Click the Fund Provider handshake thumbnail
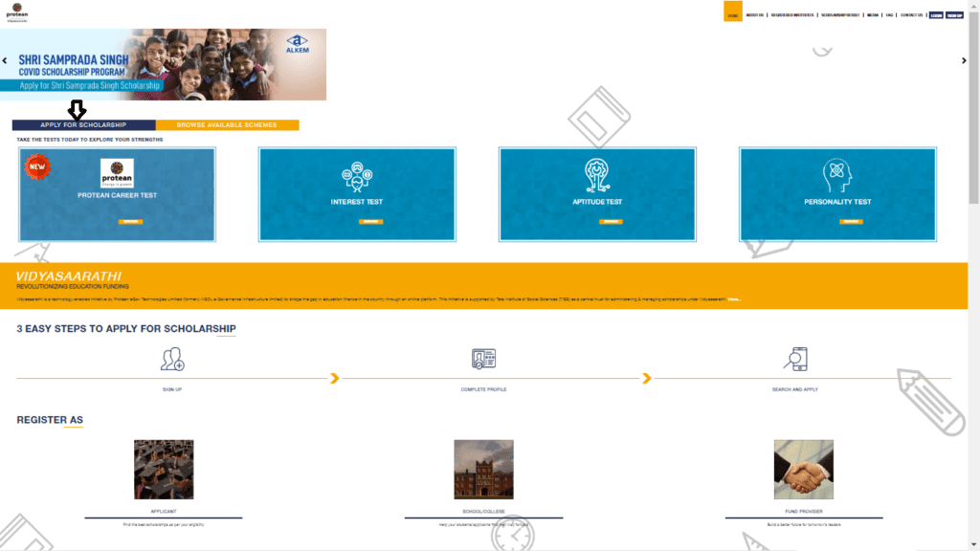This screenshot has height=551, width=980. 804,469
